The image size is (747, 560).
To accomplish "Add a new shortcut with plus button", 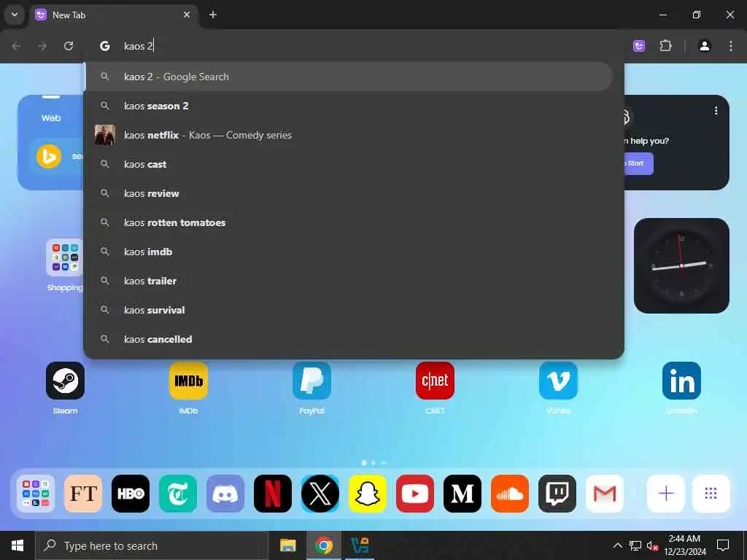I will pyautogui.click(x=666, y=494).
